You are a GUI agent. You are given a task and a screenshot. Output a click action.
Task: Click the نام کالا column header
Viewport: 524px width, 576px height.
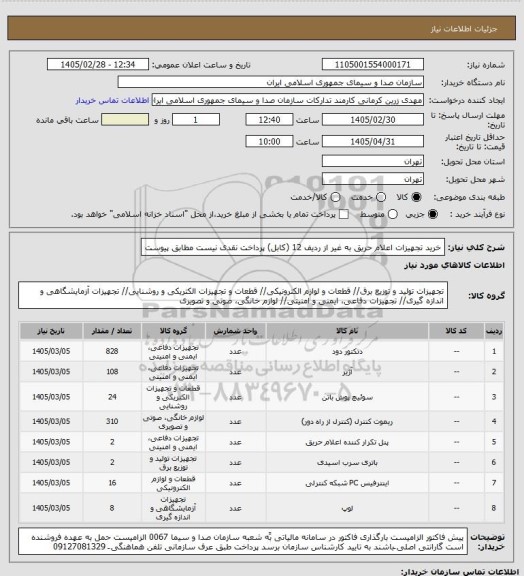coord(347,331)
